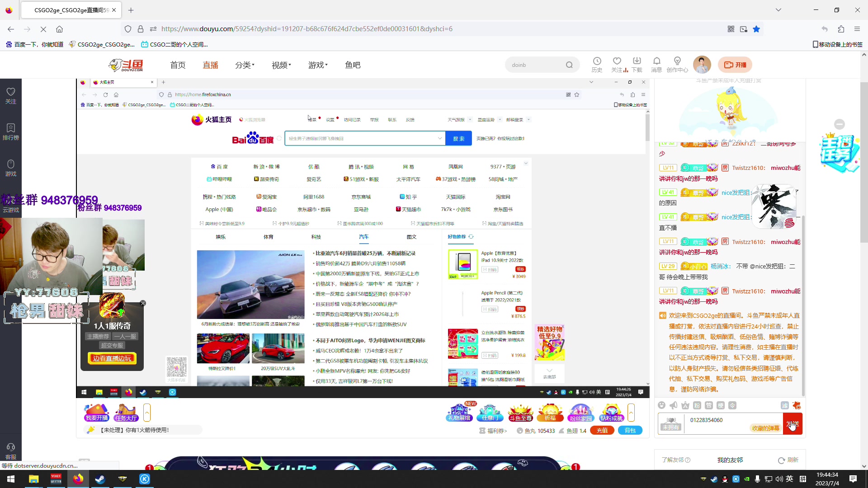Click the 祈福 blessing icon
The height and width of the screenshot is (488, 868).
pos(550,412)
